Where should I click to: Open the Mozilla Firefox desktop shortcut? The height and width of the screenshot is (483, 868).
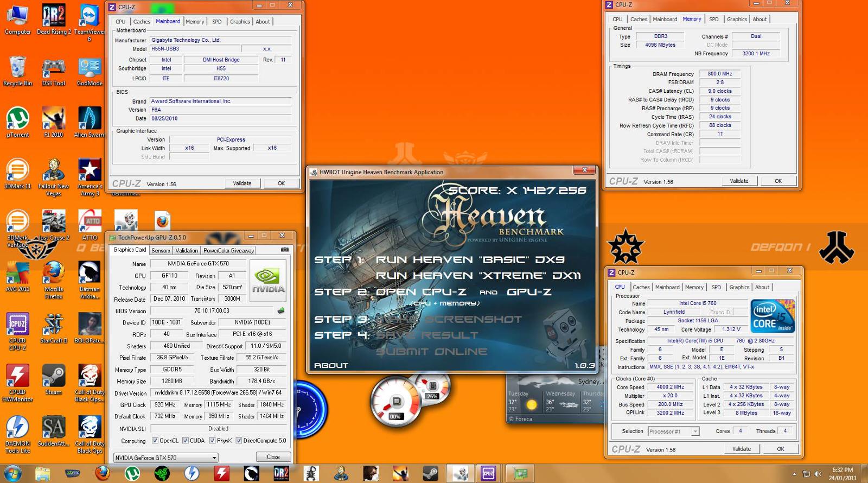coord(54,280)
